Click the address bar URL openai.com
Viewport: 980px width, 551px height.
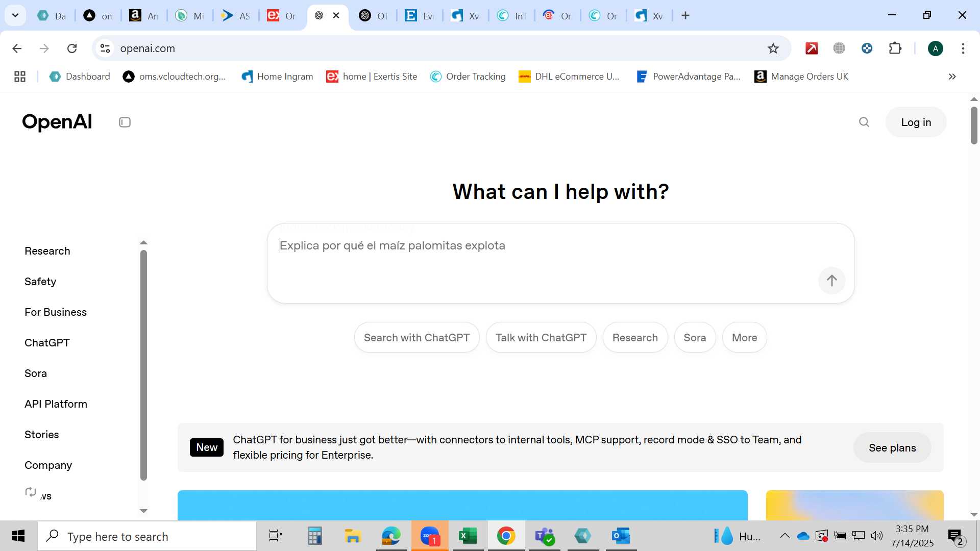[148, 48]
